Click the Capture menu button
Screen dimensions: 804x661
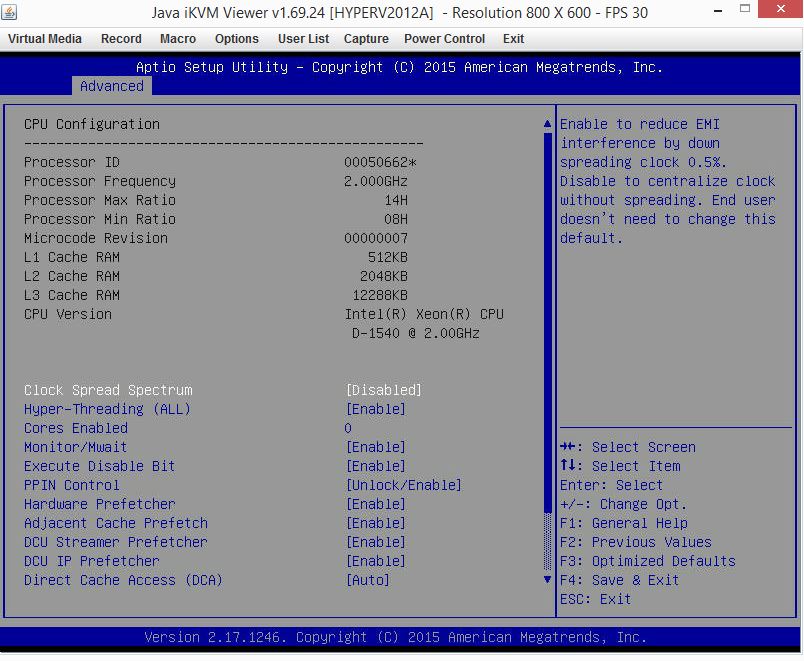tap(366, 39)
